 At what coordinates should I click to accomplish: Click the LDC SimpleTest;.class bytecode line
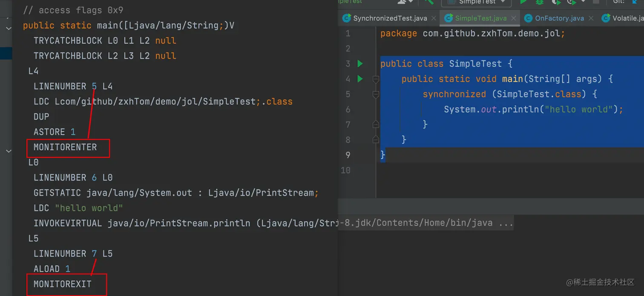coord(163,102)
